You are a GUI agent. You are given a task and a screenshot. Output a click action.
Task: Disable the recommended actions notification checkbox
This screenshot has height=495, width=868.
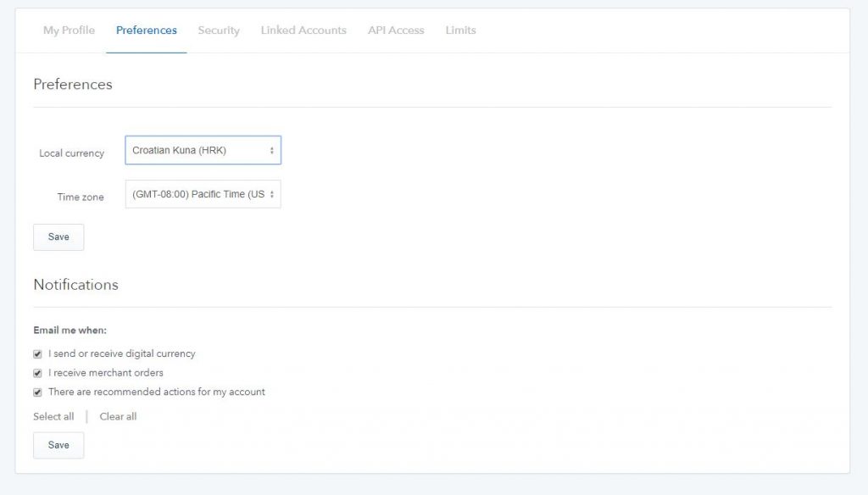[38, 392]
